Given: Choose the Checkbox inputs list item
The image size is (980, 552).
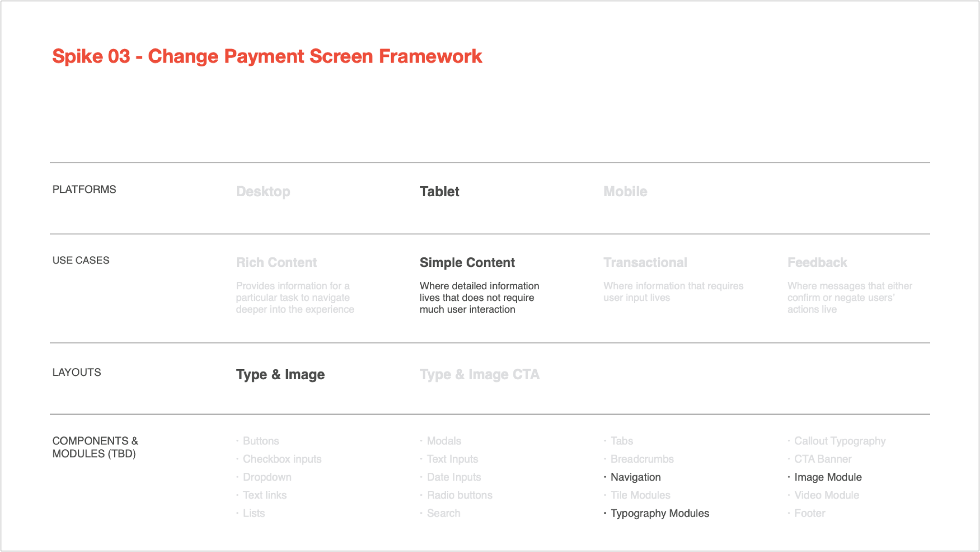Looking at the screenshot, I should (282, 459).
